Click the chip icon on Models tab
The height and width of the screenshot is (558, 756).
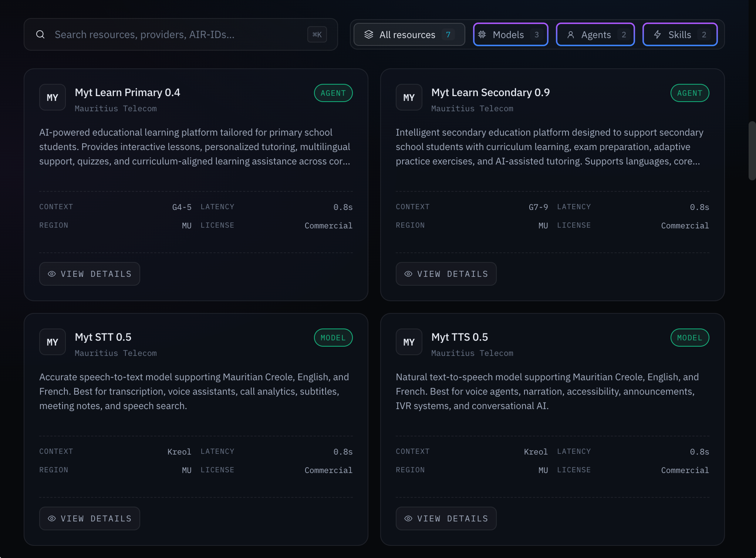482,34
